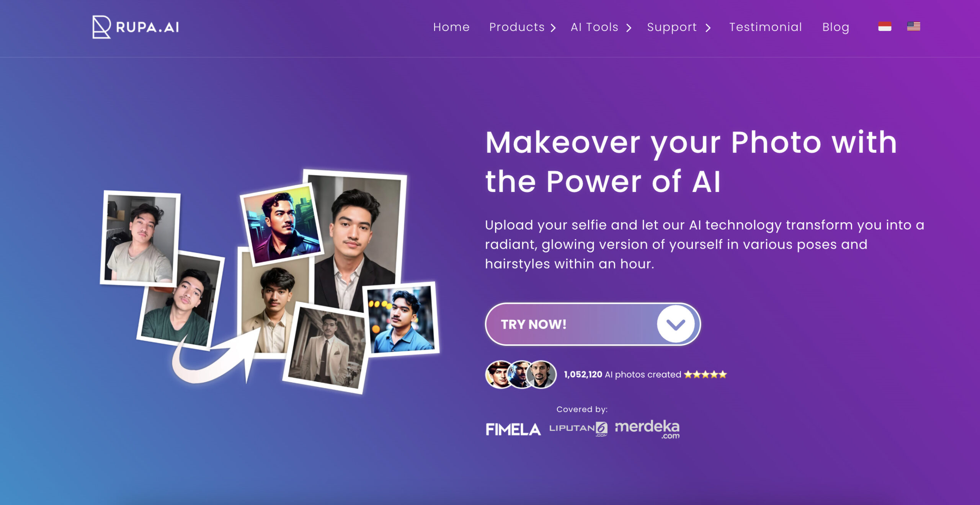Open the Blog link
The image size is (980, 505).
coord(836,27)
